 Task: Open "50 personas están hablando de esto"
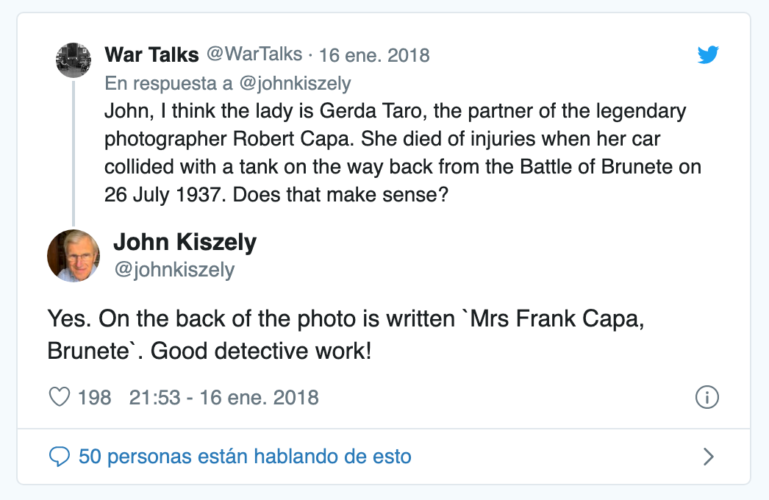(x=245, y=456)
